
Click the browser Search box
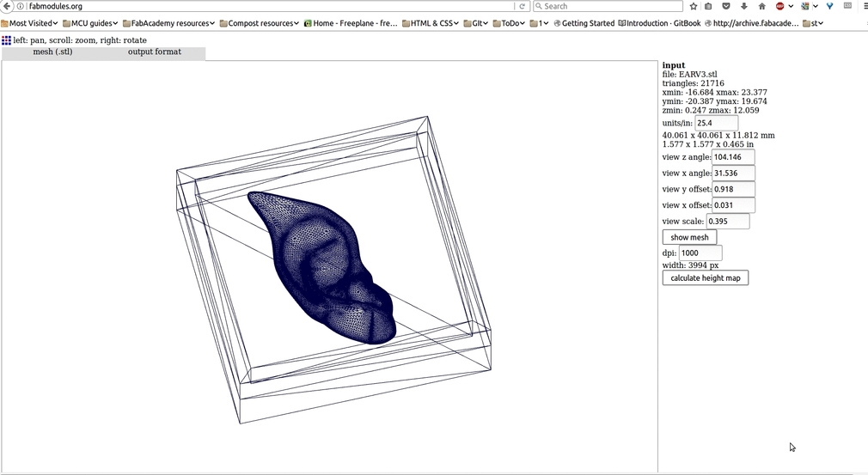(608, 6)
